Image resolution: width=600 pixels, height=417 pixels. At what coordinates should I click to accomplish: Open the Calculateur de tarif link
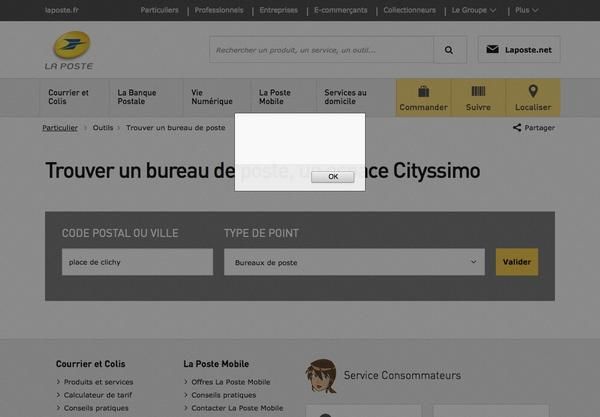(98, 395)
